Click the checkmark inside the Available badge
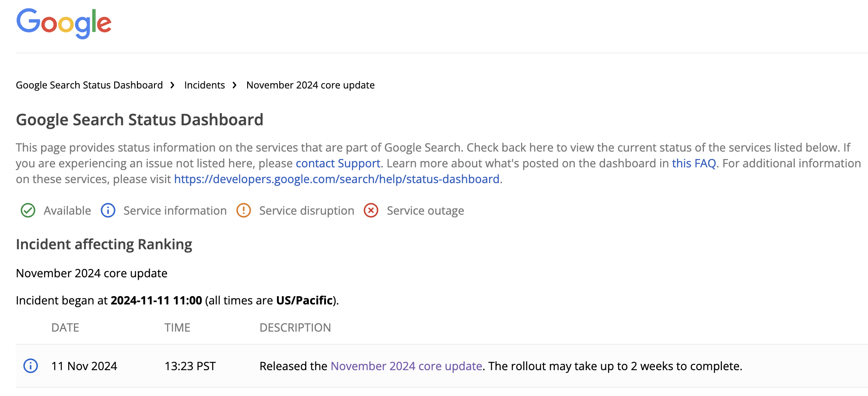The height and width of the screenshot is (396, 868). 28,211
